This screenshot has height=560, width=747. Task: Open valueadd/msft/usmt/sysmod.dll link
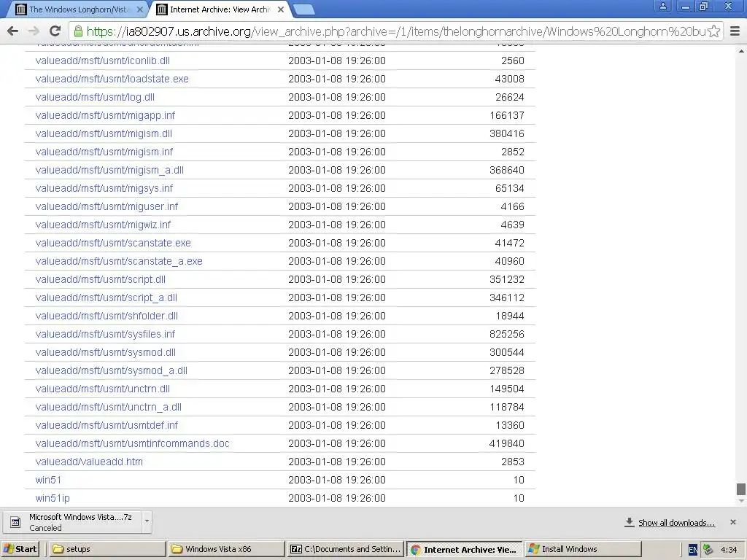(x=105, y=352)
